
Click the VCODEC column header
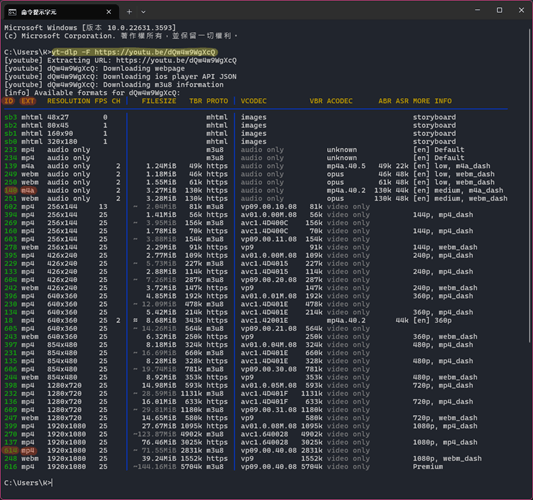pos(254,101)
